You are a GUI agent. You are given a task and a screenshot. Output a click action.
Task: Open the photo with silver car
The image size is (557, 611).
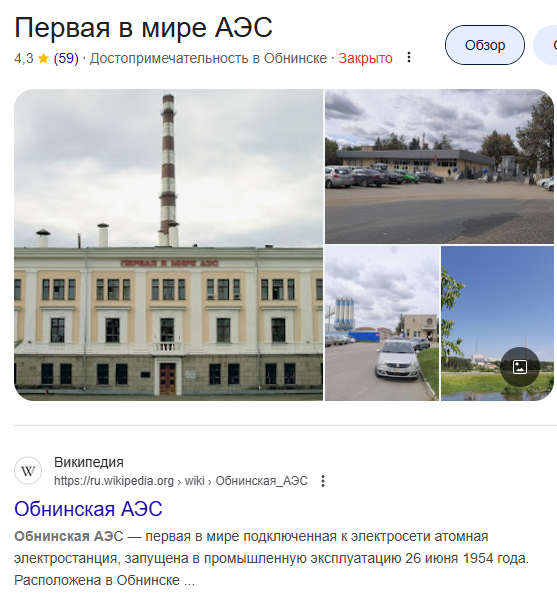382,323
